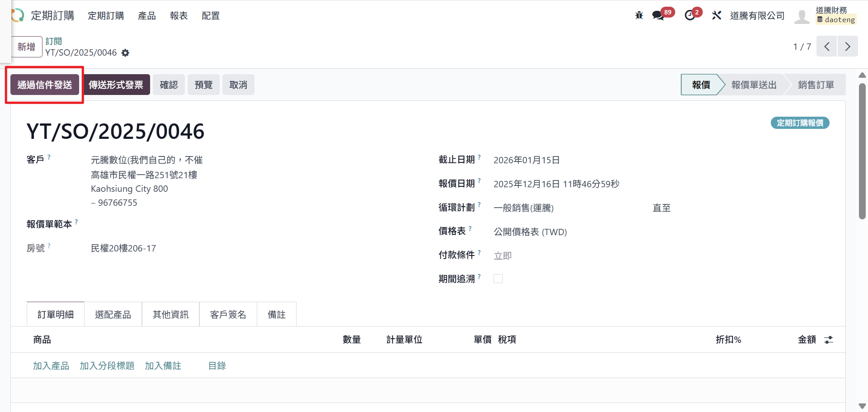The height and width of the screenshot is (412, 868).
Task: Go to the previous record arrow
Action: [827, 47]
